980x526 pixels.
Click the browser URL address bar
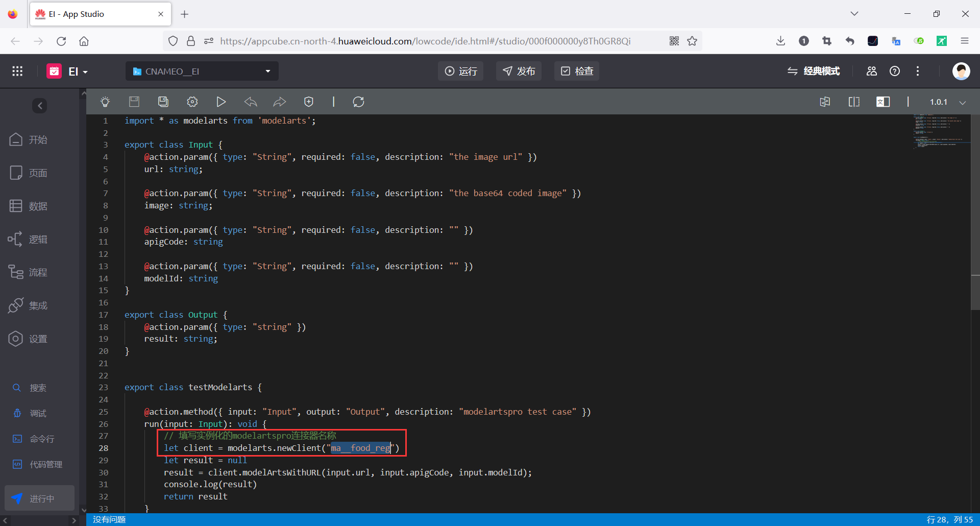coord(425,41)
